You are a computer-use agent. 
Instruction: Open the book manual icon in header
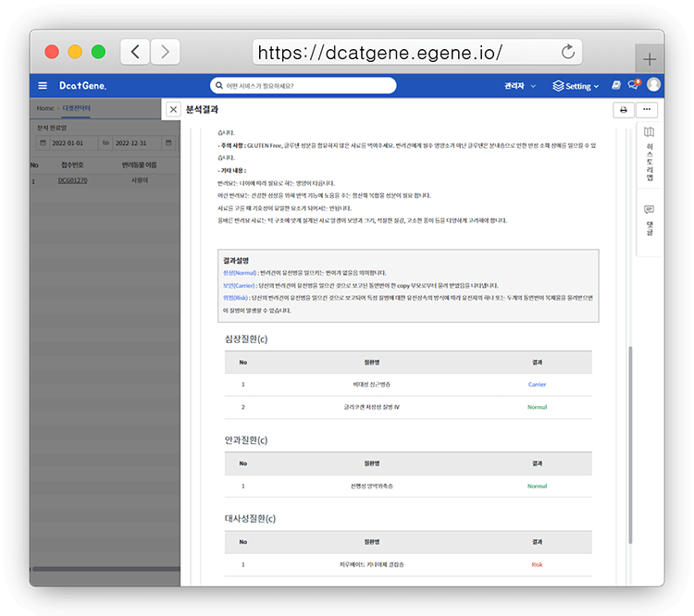616,85
